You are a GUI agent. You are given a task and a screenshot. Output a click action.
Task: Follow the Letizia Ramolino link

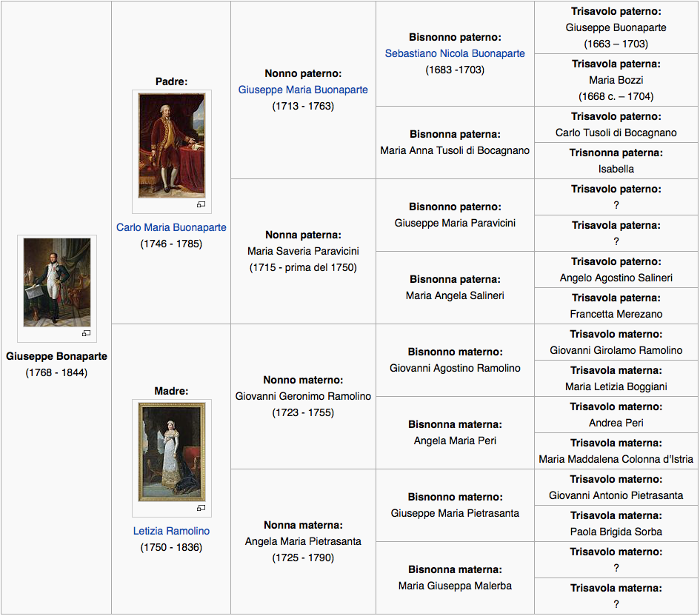tap(171, 531)
